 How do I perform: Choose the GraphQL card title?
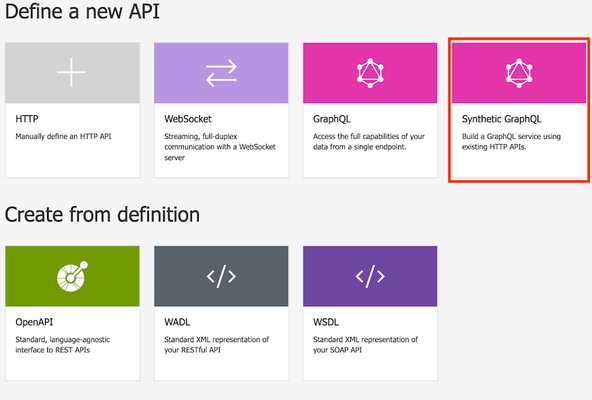coord(332,119)
